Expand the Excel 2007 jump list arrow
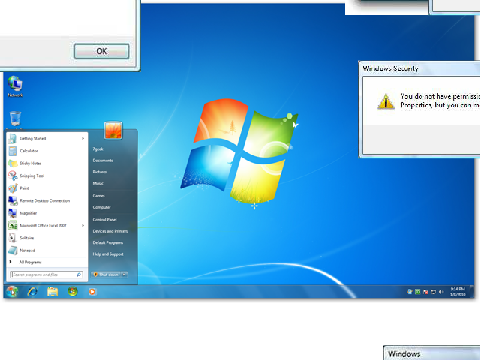 pos(83,226)
